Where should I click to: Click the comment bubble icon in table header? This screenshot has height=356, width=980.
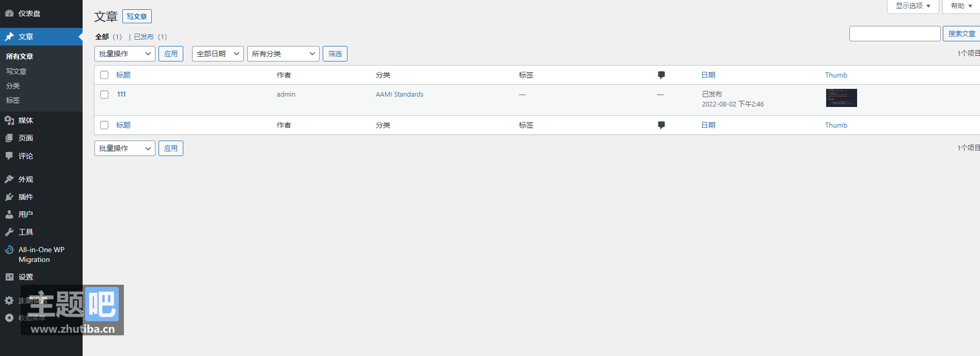[661, 75]
